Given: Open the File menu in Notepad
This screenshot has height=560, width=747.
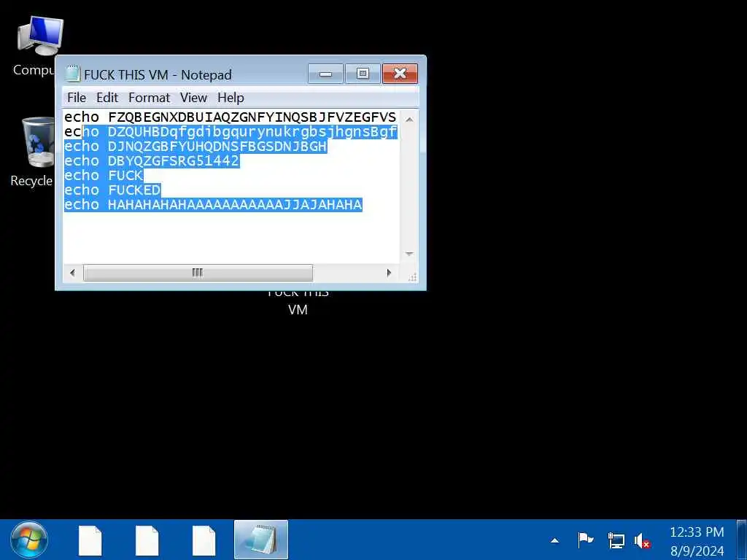Looking at the screenshot, I should coord(77,98).
